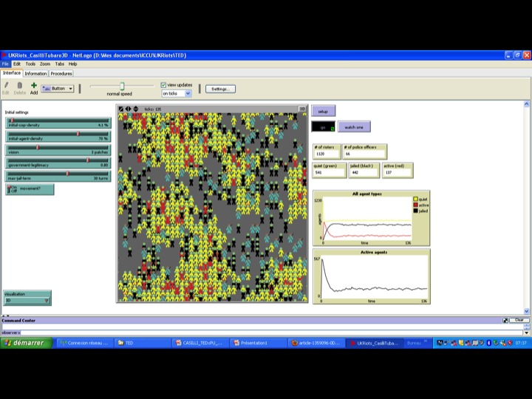Screen dimensions: 532x399
Task: Switch to CASILLI_TEDxPU PowerPoint taskbar item
Action: pos(200,343)
